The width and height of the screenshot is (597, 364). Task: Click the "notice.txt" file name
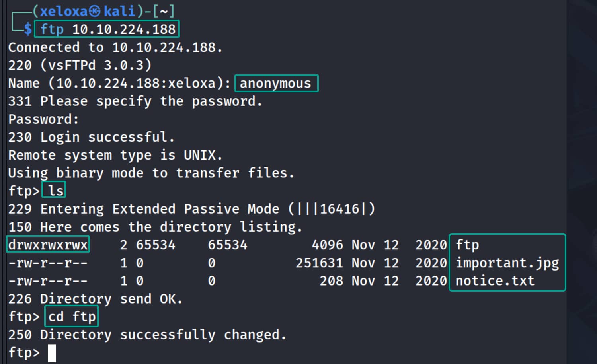click(x=495, y=281)
